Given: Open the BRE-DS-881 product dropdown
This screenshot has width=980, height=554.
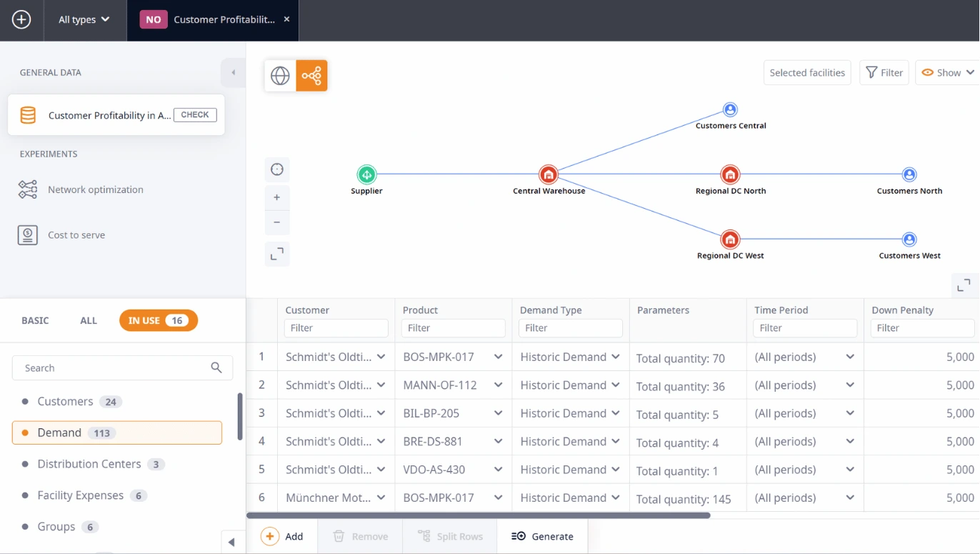Looking at the screenshot, I should pyautogui.click(x=498, y=441).
